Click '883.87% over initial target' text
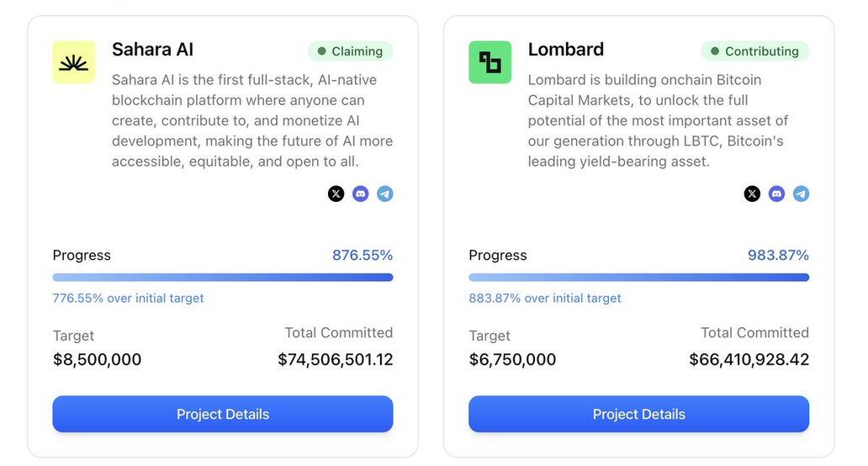This screenshot has height=466, width=868. (x=545, y=299)
